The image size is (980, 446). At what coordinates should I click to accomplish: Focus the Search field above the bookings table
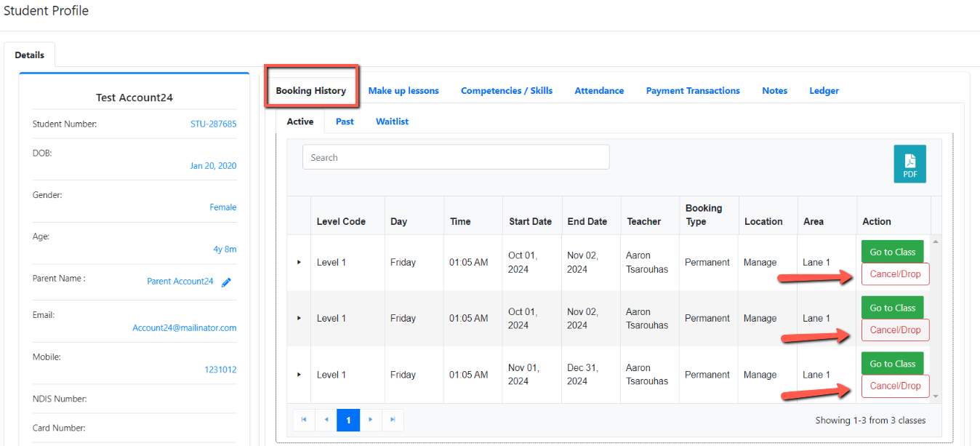point(456,157)
